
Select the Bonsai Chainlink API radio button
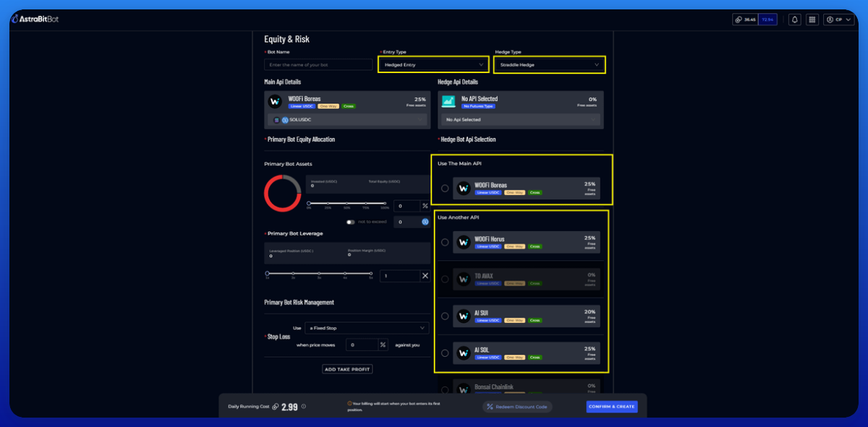(445, 389)
